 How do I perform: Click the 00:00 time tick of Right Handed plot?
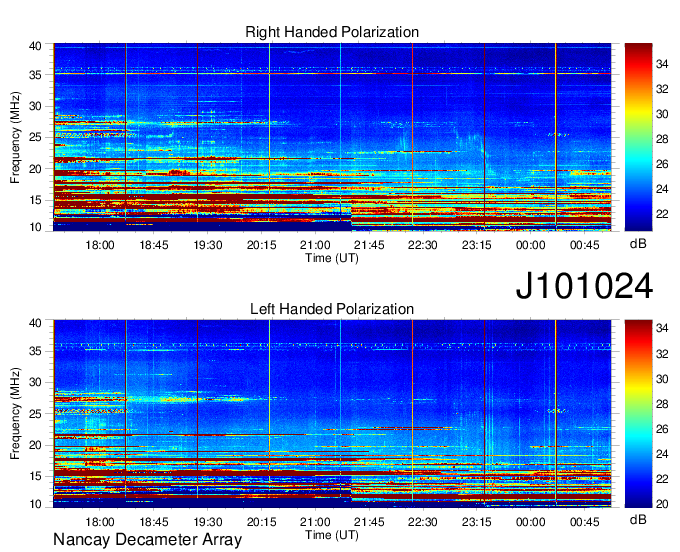coord(530,245)
